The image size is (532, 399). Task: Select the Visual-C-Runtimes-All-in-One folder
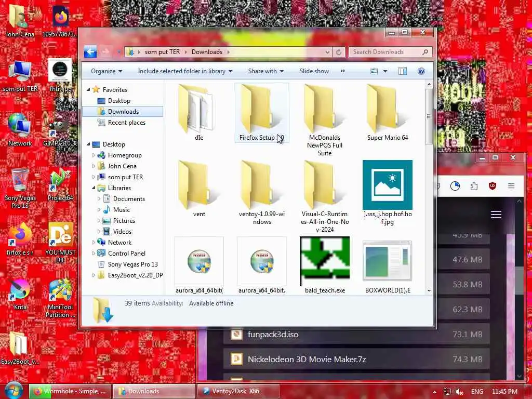tap(324, 197)
